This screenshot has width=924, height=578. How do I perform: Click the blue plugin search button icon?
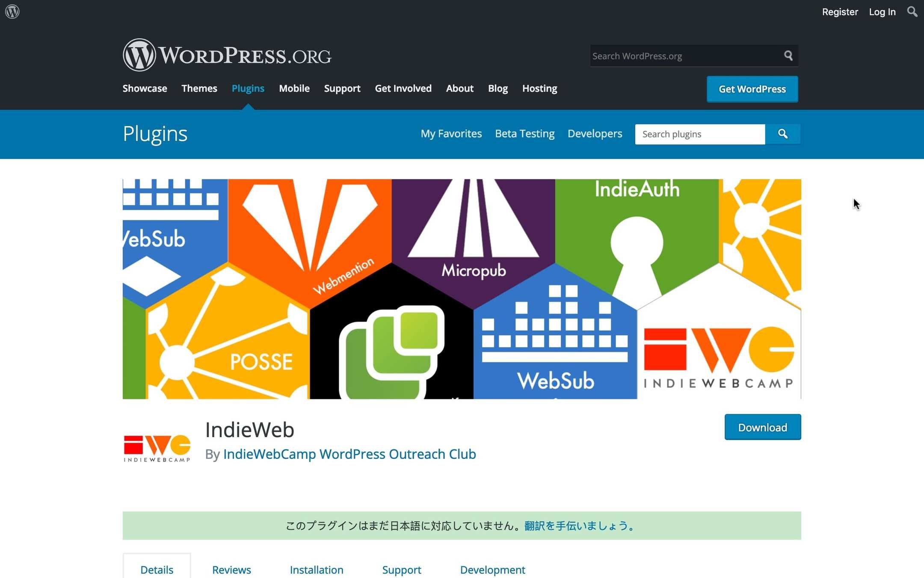tap(782, 134)
